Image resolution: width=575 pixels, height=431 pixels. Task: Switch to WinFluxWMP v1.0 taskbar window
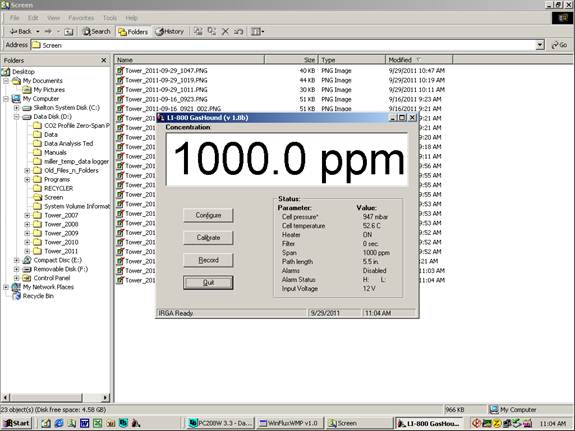coord(289,423)
